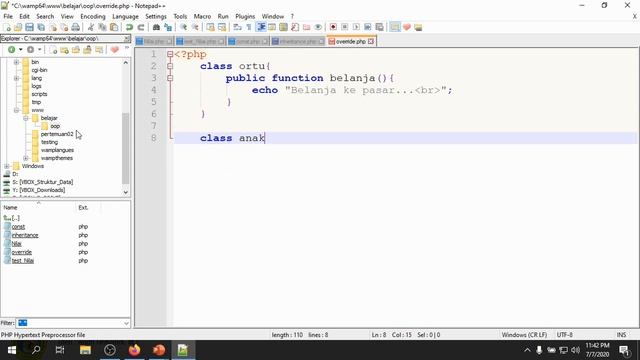Collapse the class ortu fold on line 2
The image size is (640, 360).
pyautogui.click(x=170, y=66)
